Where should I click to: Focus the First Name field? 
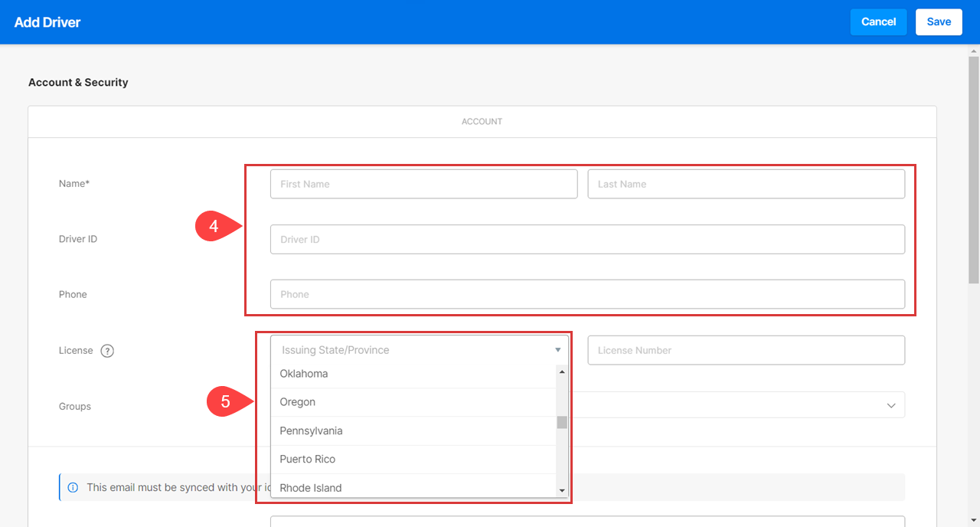[423, 184]
